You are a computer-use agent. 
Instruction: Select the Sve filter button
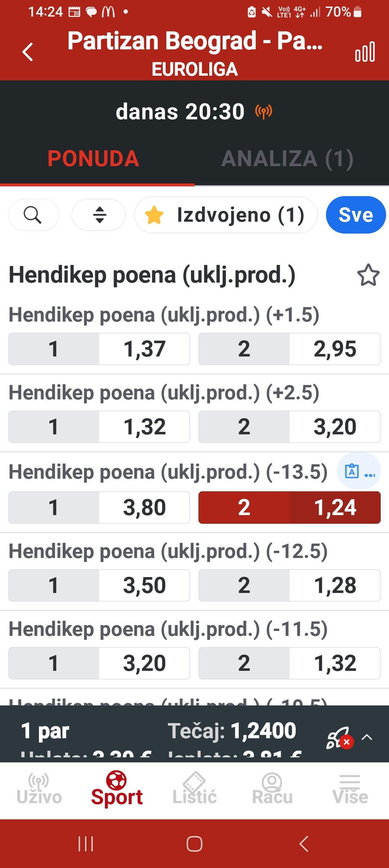pyautogui.click(x=356, y=215)
